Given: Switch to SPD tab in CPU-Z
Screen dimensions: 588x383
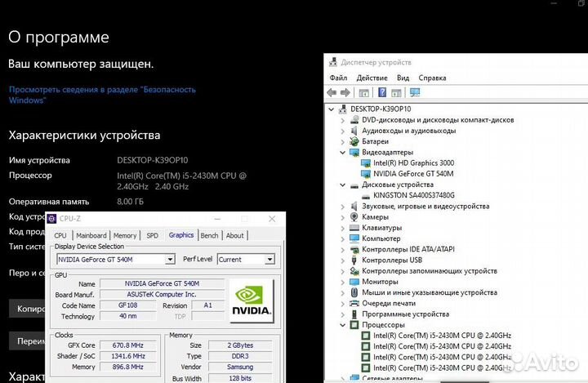Looking at the screenshot, I should click(152, 235).
